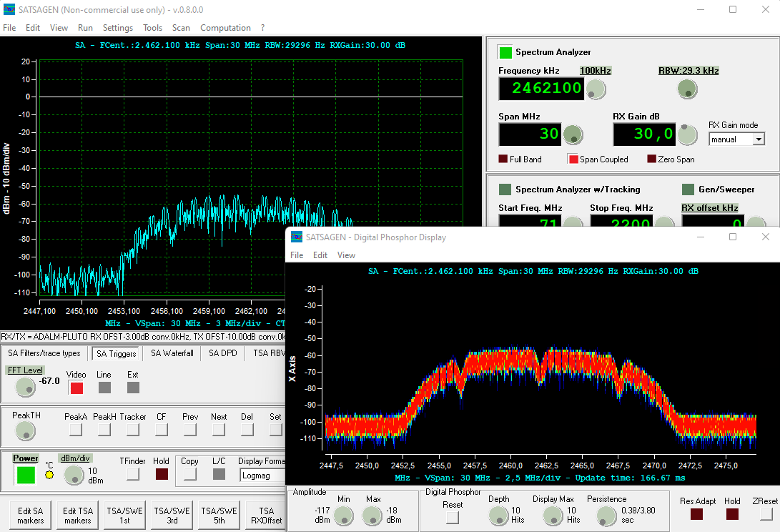Open the RX Gain mode dropdown

736,139
